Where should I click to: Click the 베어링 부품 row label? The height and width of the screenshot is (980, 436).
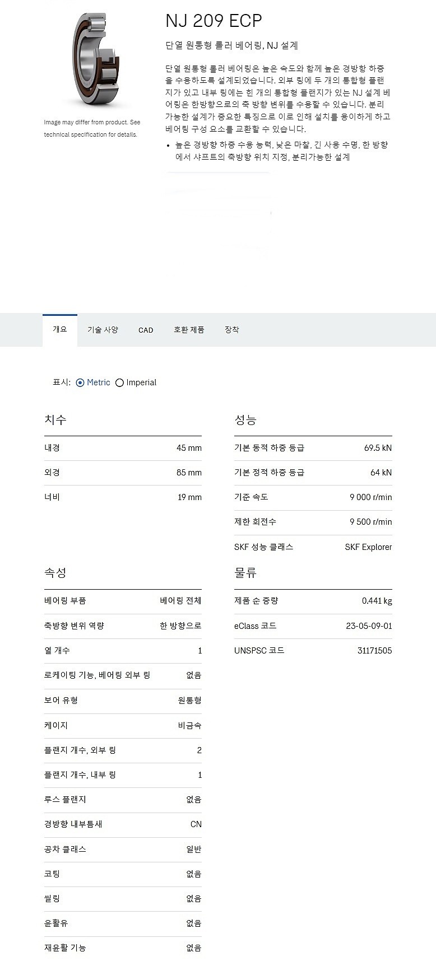[x=65, y=601]
